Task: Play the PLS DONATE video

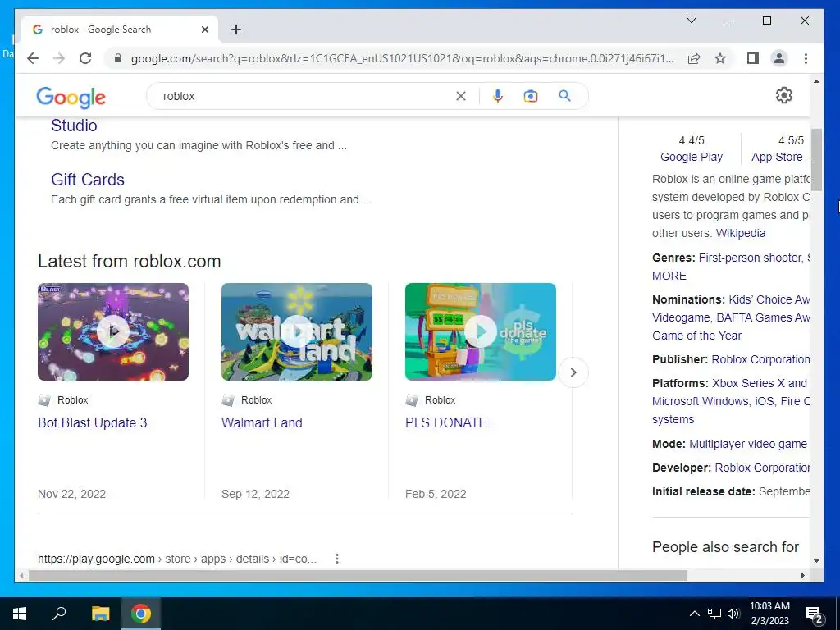Action: [x=481, y=331]
